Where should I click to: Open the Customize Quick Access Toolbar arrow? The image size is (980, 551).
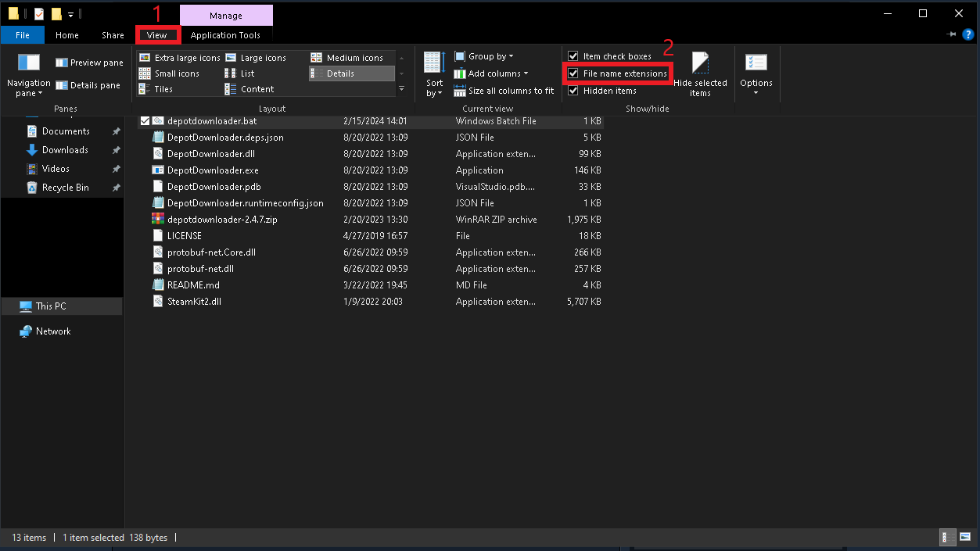(x=71, y=14)
